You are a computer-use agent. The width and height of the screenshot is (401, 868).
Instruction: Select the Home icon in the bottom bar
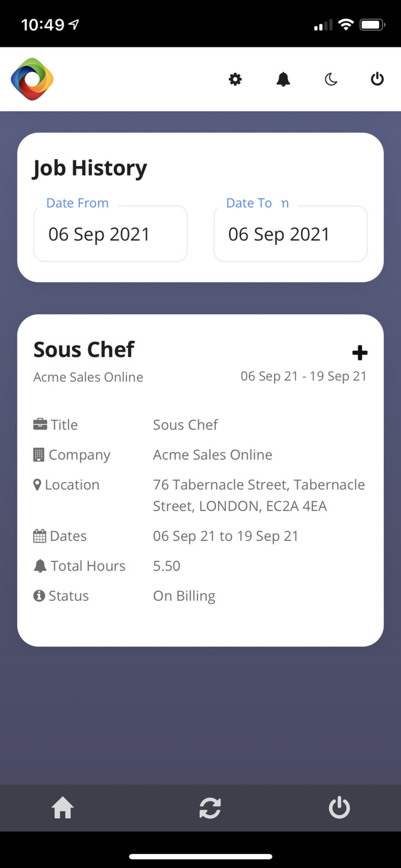(62, 808)
